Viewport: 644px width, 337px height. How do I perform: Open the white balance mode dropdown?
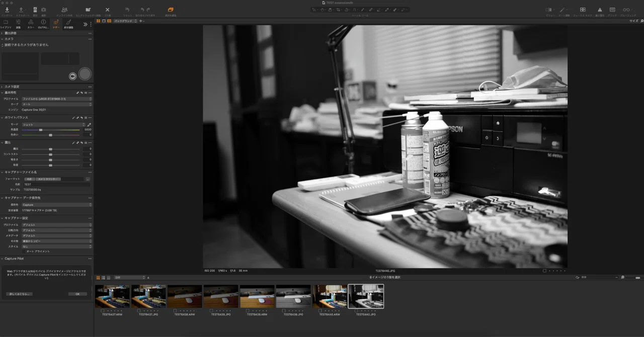point(54,124)
